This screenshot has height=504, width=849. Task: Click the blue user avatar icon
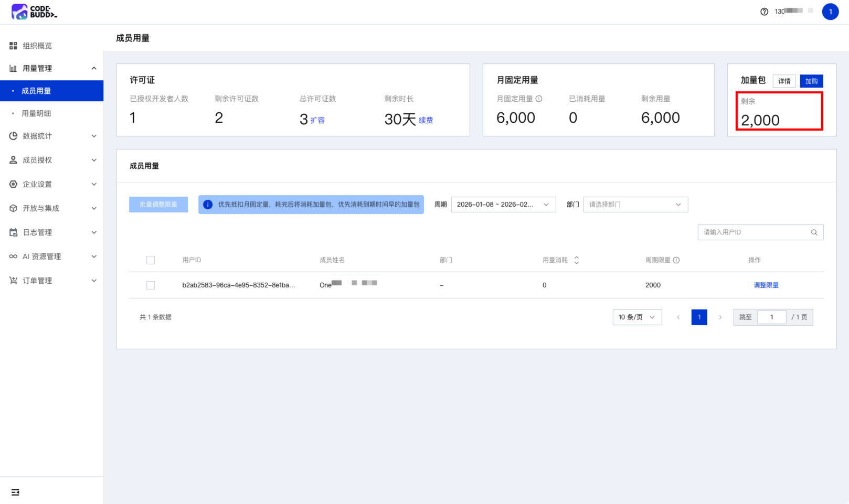tap(830, 12)
